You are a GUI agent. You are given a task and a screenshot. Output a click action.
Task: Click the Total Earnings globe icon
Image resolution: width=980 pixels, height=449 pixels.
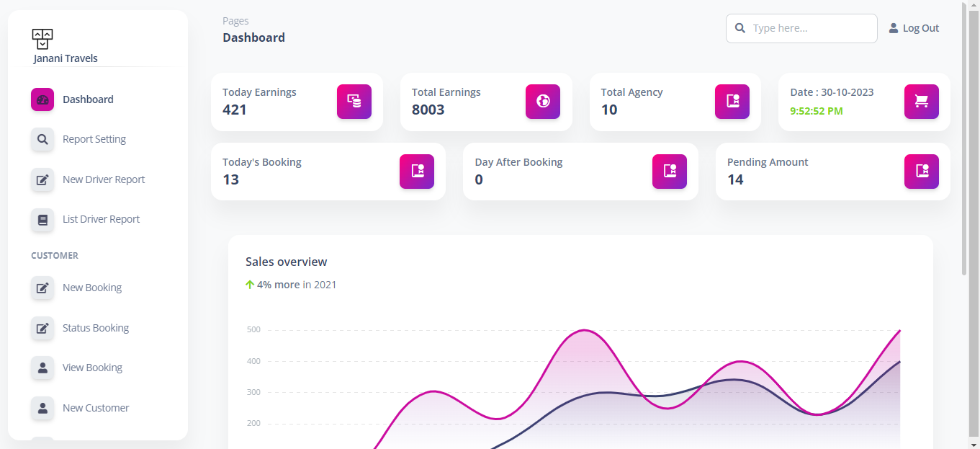[543, 102]
